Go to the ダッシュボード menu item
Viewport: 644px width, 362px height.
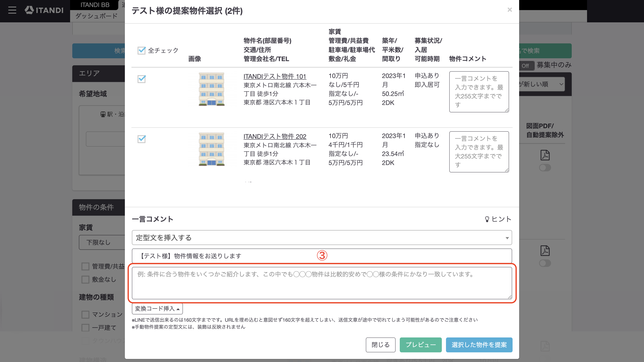pos(97,16)
